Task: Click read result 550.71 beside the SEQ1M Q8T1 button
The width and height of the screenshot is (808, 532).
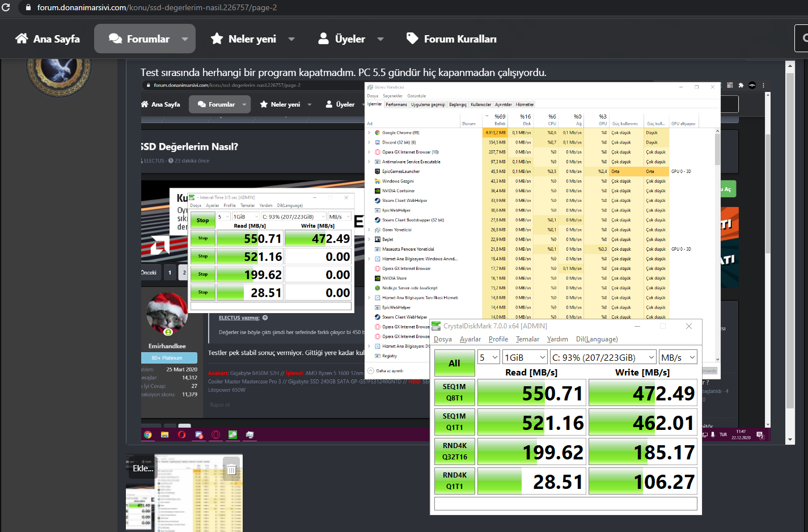Action: [x=531, y=392]
